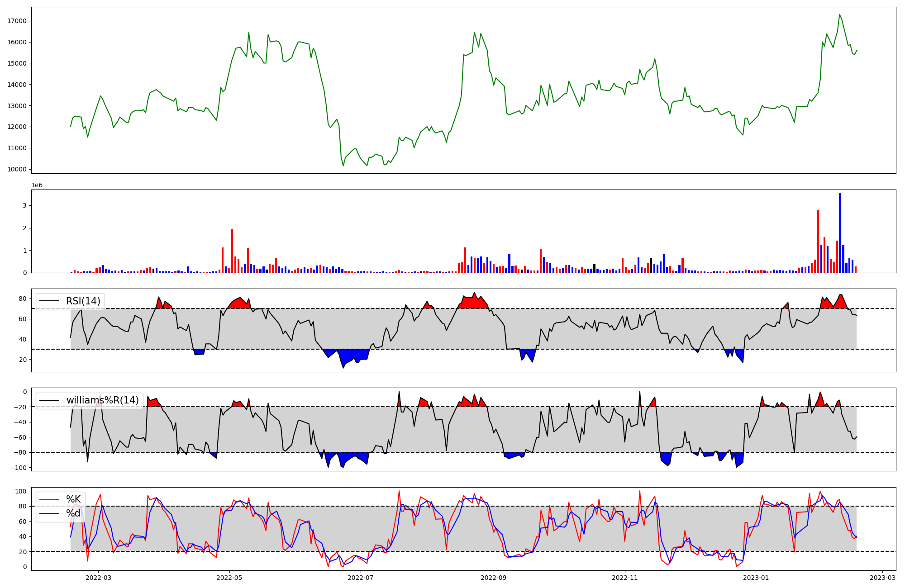Click the price line's highest peak above 17000

click(839, 14)
